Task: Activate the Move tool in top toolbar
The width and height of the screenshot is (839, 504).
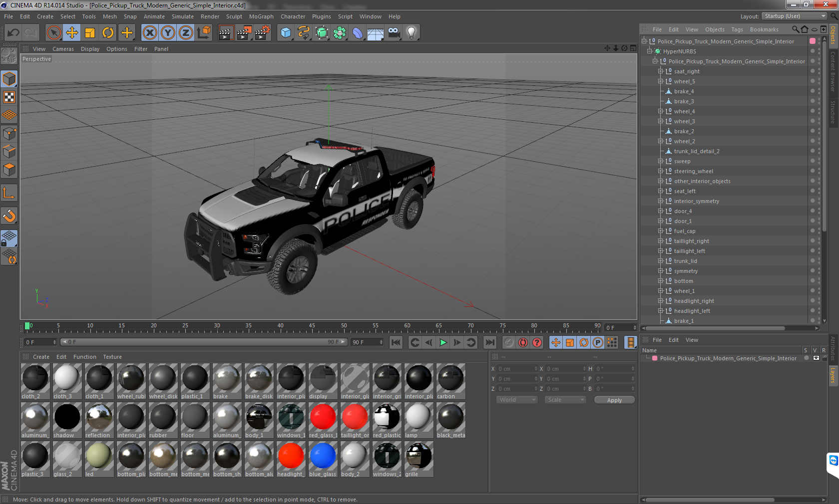Action: pyautogui.click(x=72, y=33)
